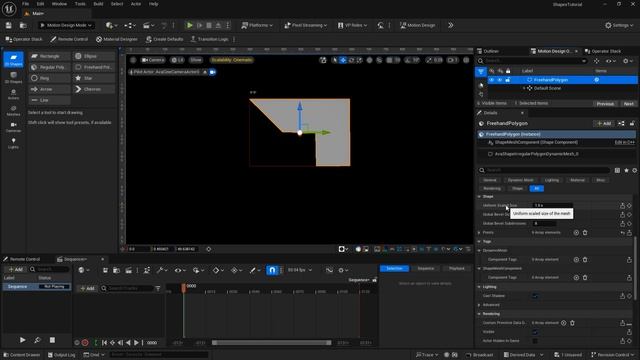Open Details panel settings gear

click(635, 170)
